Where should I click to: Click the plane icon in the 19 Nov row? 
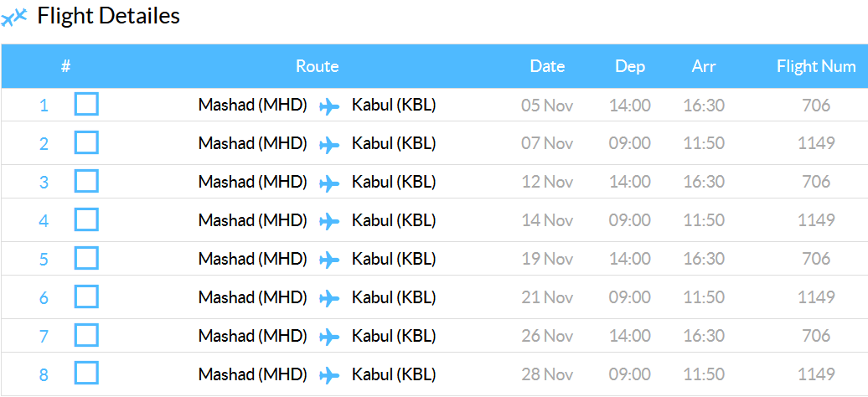[x=329, y=260]
